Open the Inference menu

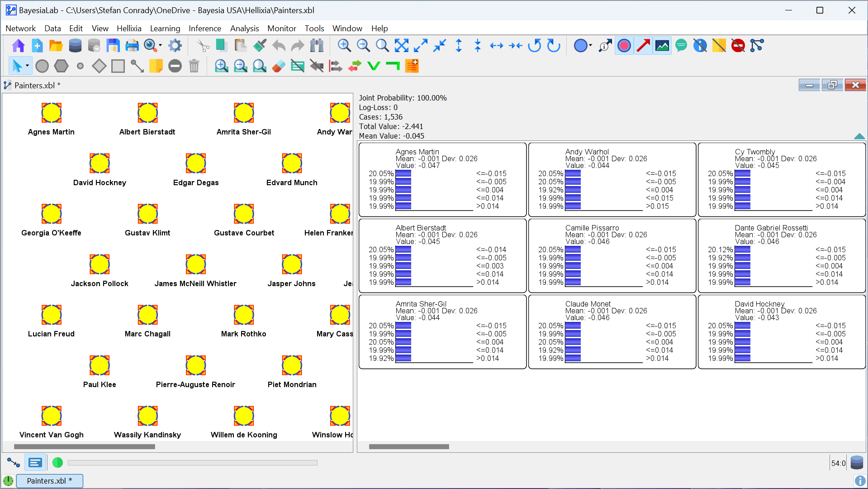(x=205, y=29)
